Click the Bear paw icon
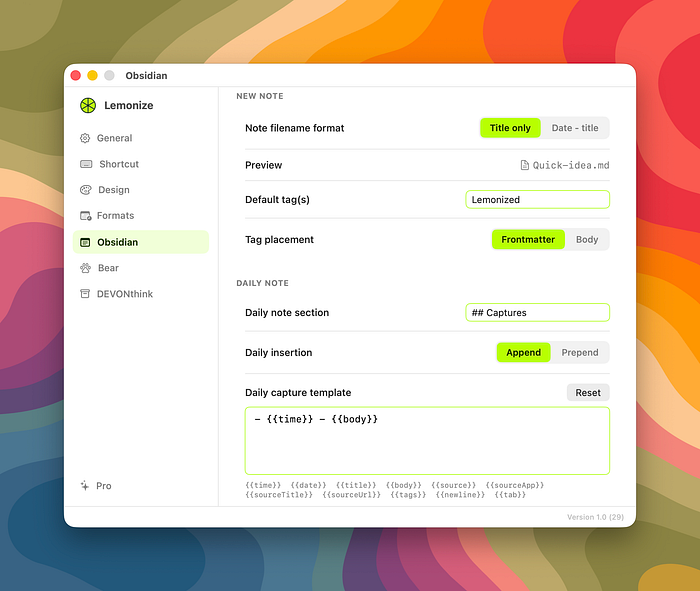This screenshot has width=700, height=591. coord(85,268)
